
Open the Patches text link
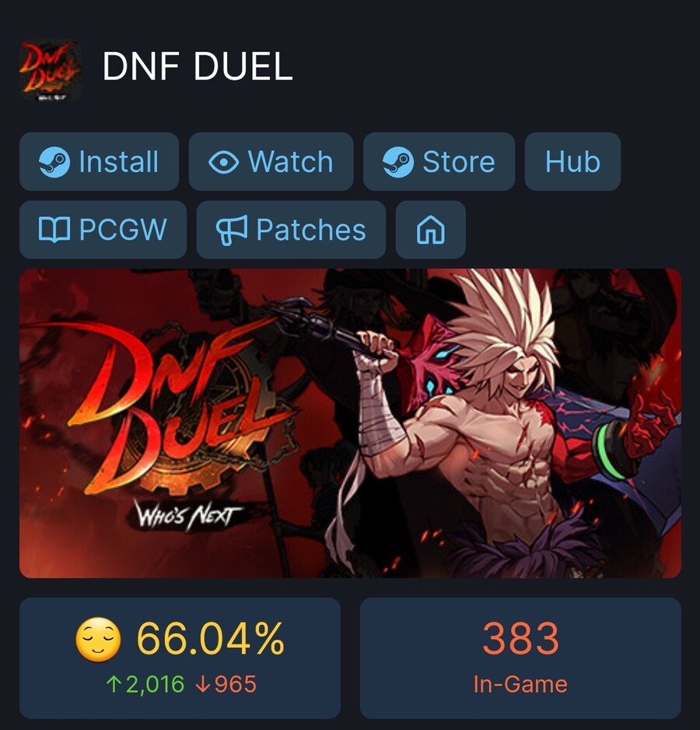pos(311,230)
